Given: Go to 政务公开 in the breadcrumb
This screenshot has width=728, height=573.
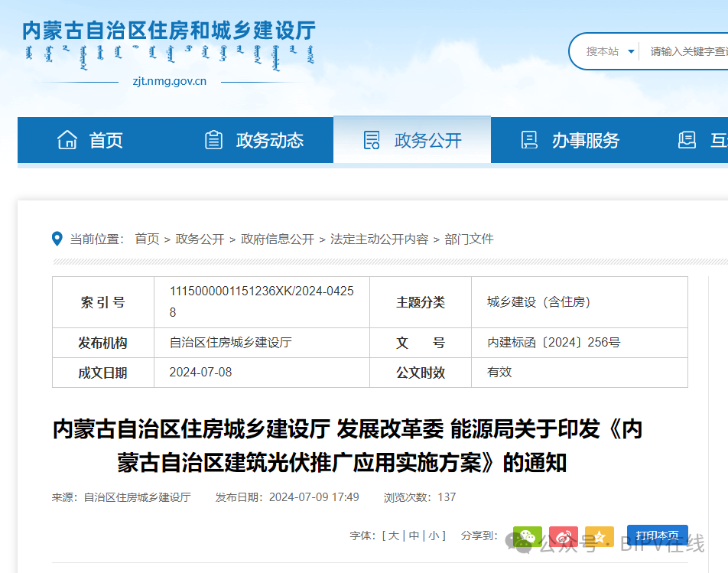Looking at the screenshot, I should point(200,239).
